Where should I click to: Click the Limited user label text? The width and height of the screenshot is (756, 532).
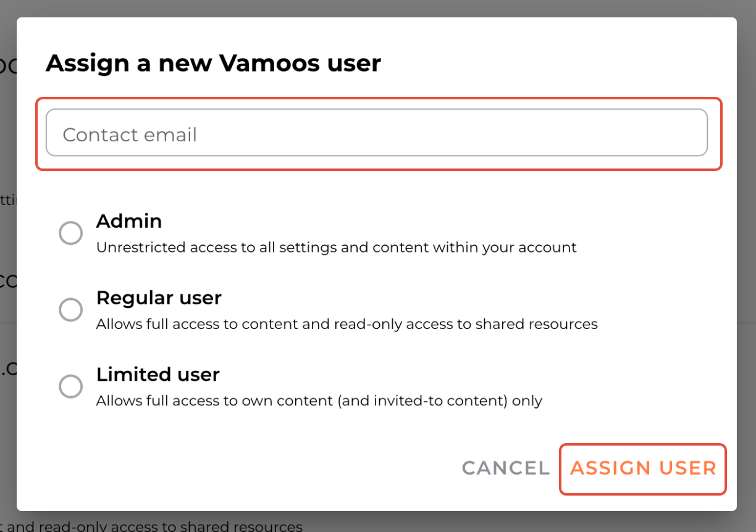click(x=157, y=374)
